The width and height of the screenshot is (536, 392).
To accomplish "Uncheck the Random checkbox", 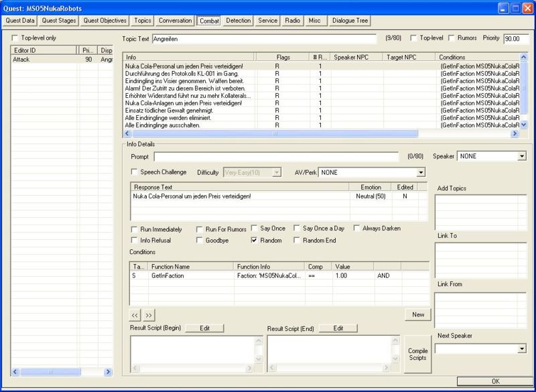I will pos(254,241).
